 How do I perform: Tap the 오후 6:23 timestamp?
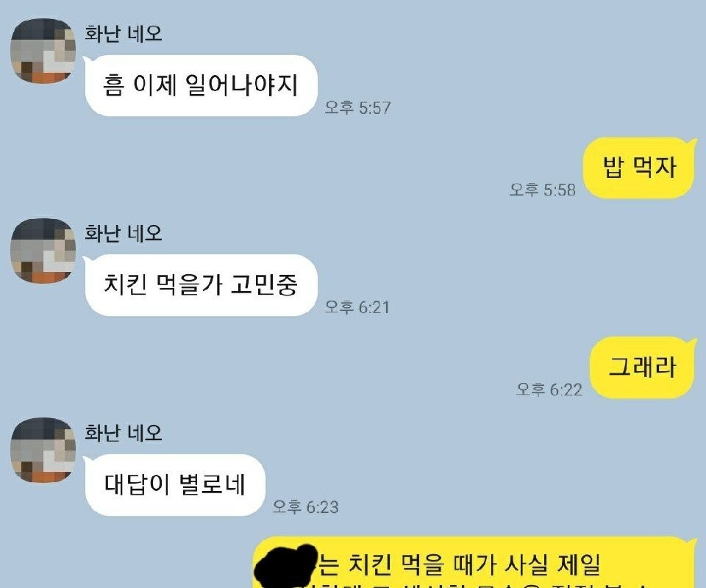[x=306, y=507]
